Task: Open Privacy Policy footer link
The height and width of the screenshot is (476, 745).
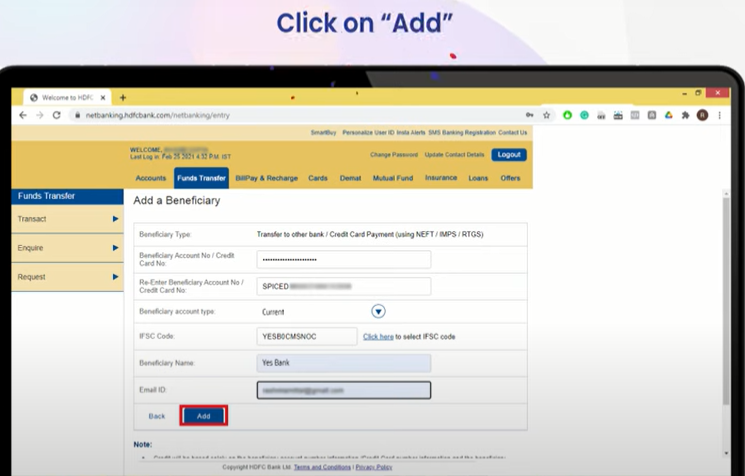Action: tap(374, 467)
